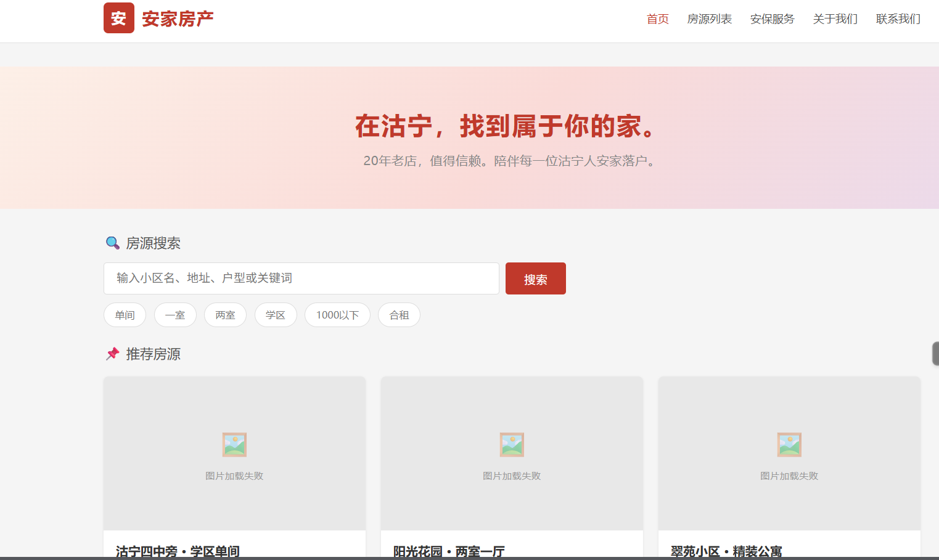
Task: Open 关于我们 in the navigation
Action: click(835, 19)
